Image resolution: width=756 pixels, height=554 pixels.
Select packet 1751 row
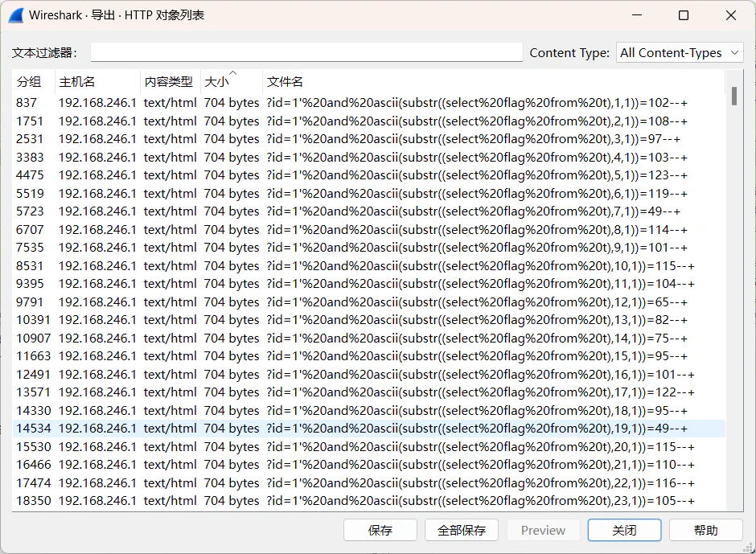pos(369,121)
